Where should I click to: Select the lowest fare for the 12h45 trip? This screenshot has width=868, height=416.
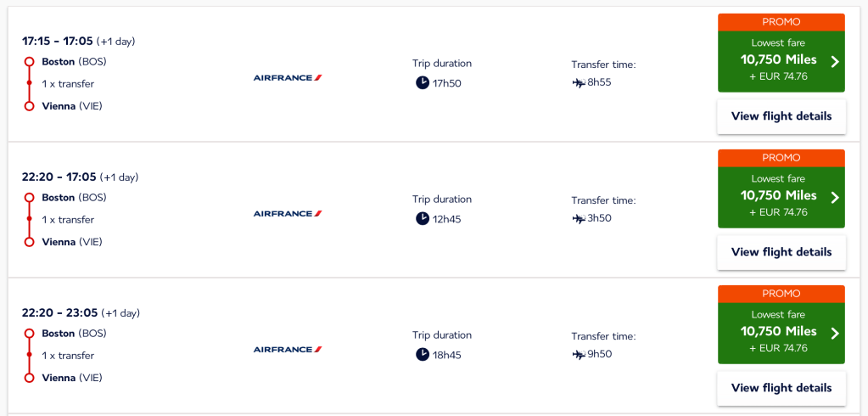pyautogui.click(x=778, y=196)
